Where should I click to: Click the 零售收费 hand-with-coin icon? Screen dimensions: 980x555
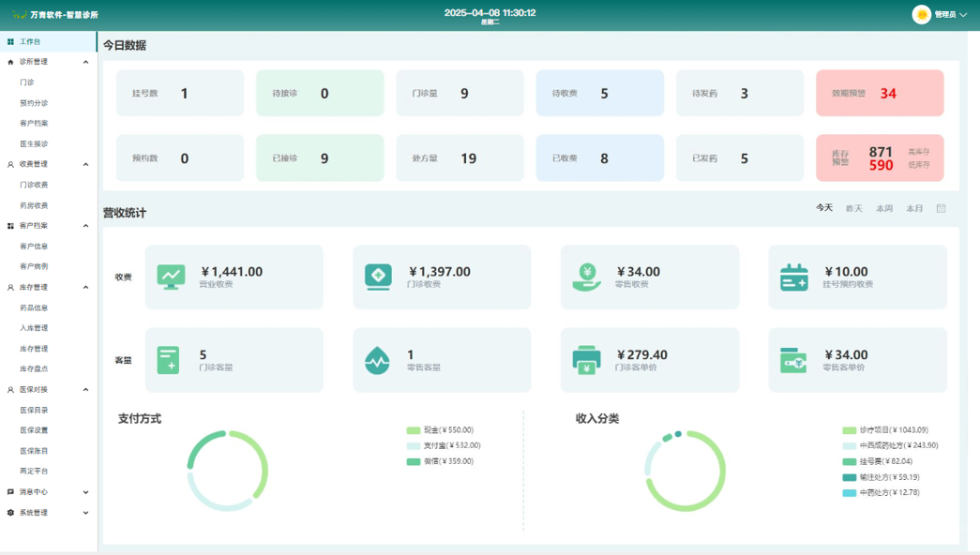point(587,277)
